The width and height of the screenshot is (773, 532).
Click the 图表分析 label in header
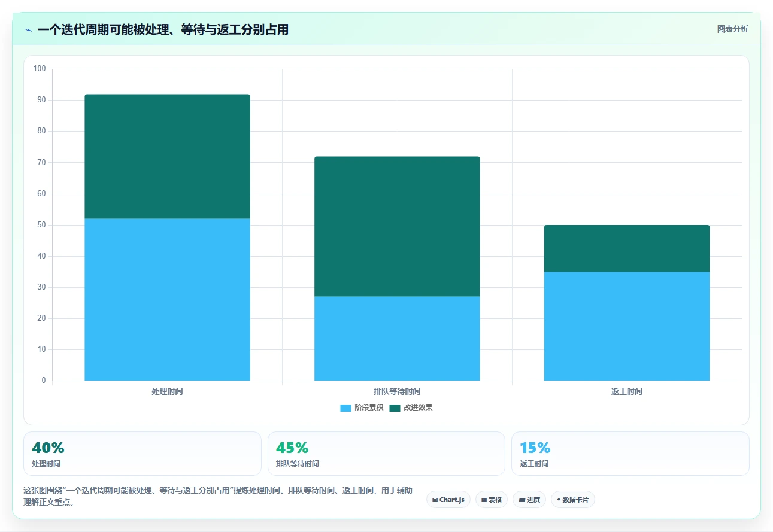(x=732, y=29)
